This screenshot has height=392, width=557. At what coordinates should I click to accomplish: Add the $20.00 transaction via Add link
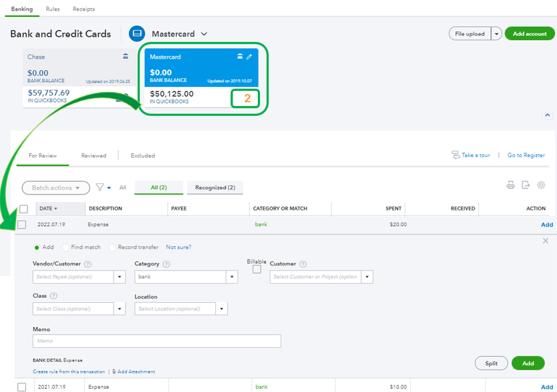pos(547,225)
